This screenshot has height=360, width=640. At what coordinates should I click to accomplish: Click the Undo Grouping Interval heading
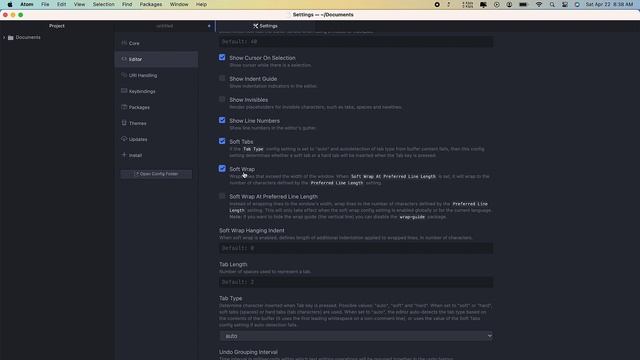click(248, 352)
